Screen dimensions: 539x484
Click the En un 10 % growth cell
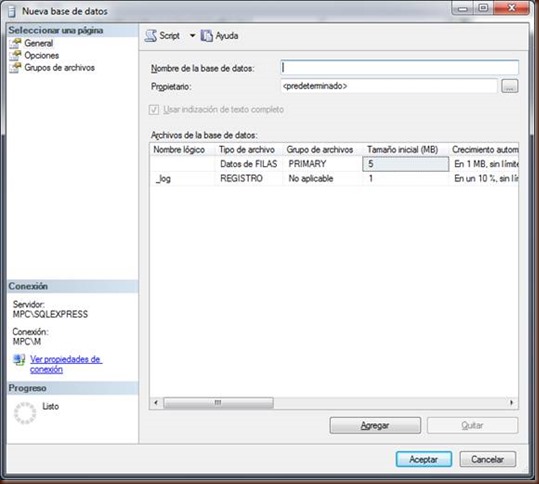click(x=484, y=179)
